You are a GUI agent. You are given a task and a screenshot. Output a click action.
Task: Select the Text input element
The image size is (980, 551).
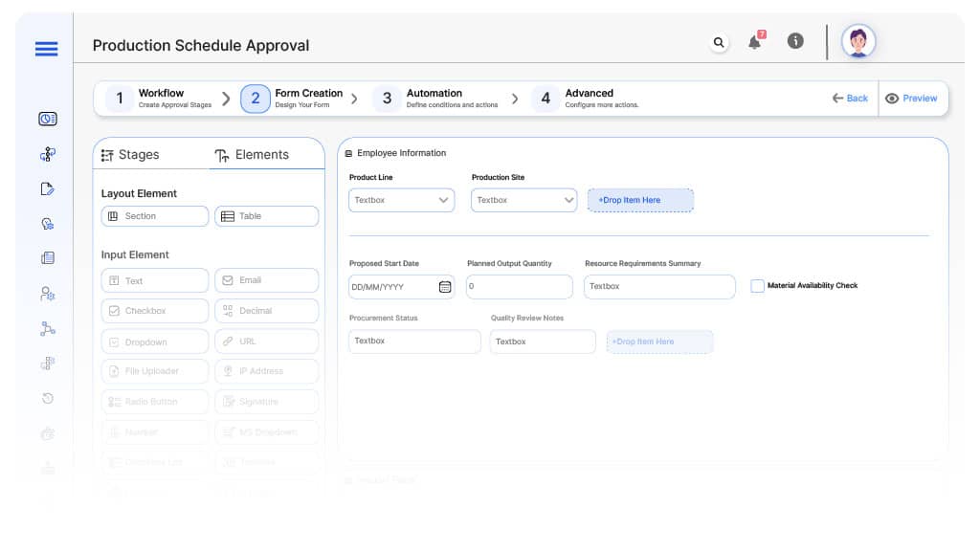(154, 280)
